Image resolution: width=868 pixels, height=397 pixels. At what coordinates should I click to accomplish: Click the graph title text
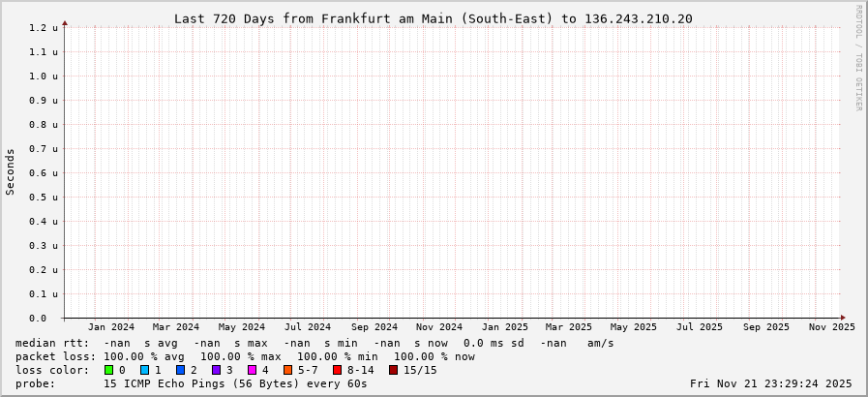pyautogui.click(x=433, y=18)
